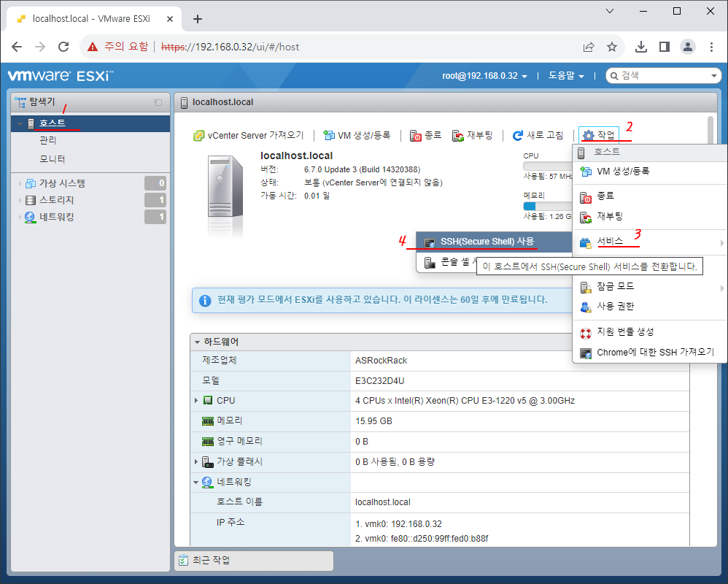Click the 가상 플래시 icon
The height and width of the screenshot is (584, 728).
pyautogui.click(x=208, y=462)
